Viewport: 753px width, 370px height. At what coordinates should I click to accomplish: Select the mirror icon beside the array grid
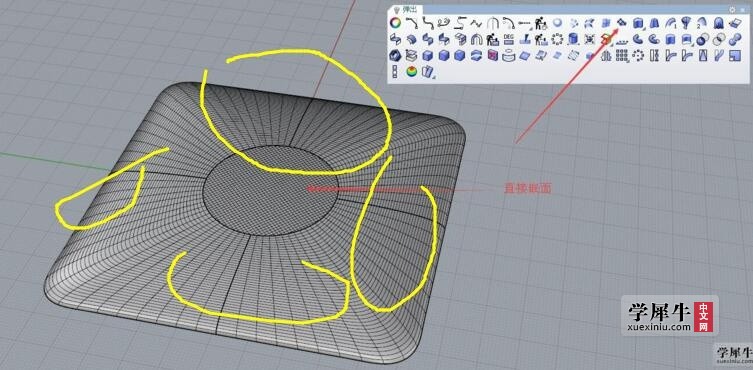[606, 55]
